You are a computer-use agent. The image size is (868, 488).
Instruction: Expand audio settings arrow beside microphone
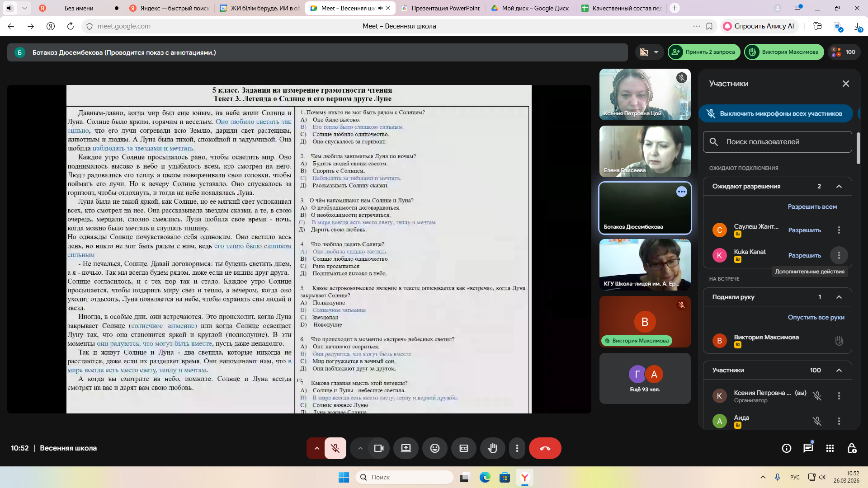coord(316,448)
